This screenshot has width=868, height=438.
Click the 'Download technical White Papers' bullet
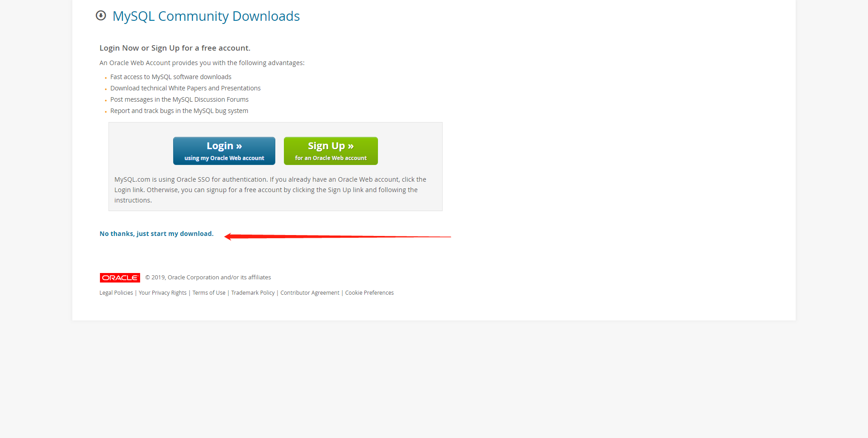pyautogui.click(x=185, y=88)
